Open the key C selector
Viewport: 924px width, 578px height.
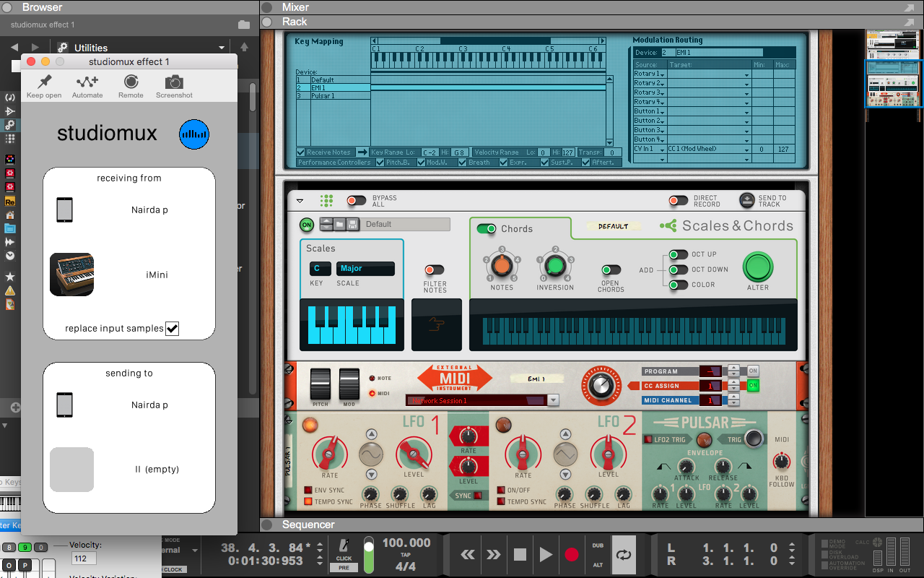pos(320,269)
